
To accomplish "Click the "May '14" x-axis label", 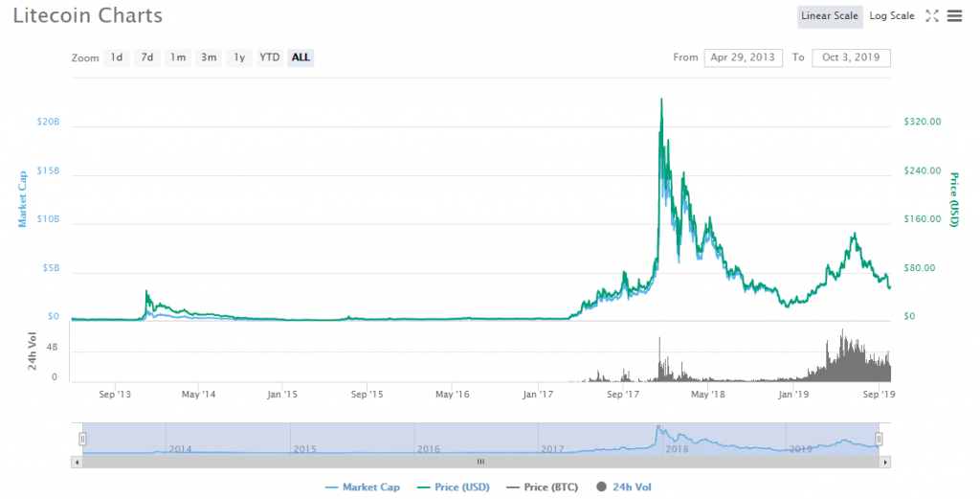I will tap(198, 395).
